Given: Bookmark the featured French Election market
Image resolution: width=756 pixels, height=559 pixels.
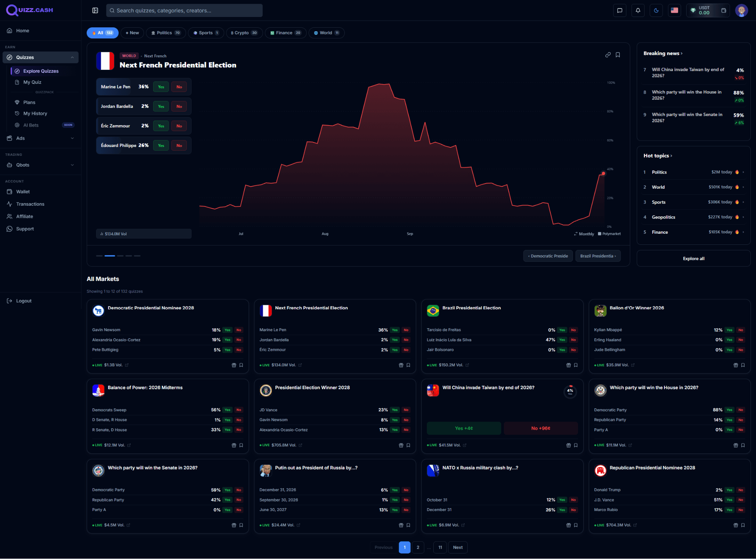Looking at the screenshot, I should click(618, 55).
